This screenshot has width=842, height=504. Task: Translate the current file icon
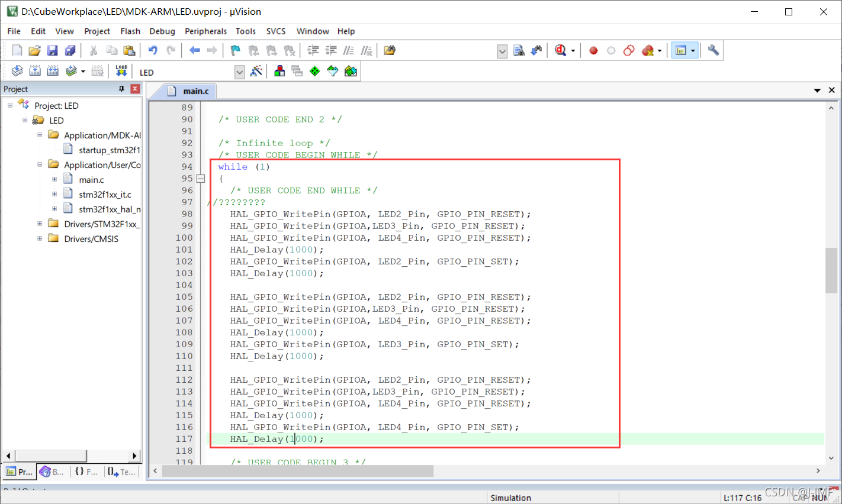point(17,71)
